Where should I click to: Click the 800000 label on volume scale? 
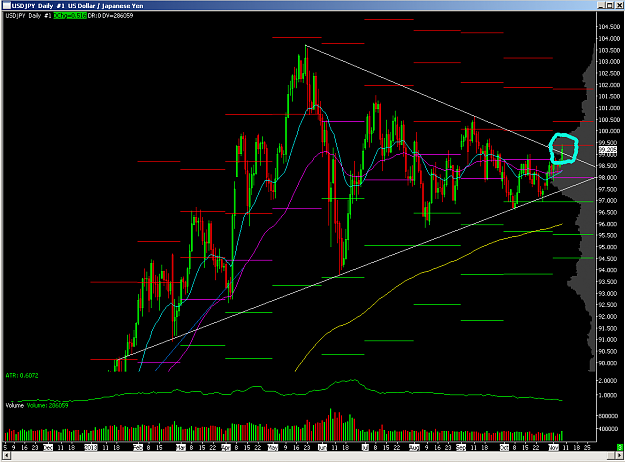tap(609, 416)
